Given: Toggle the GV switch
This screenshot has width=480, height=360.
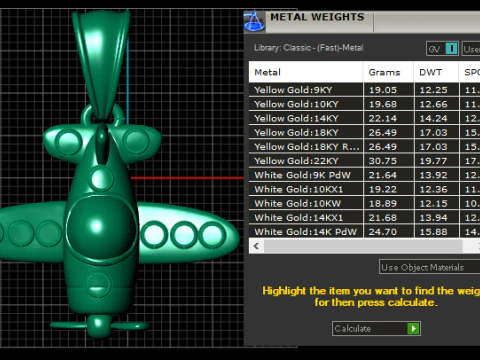Looking at the screenshot, I should click(442, 49).
